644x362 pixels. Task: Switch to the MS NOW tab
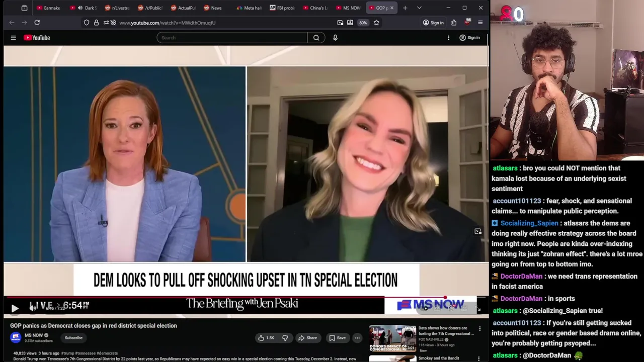(x=349, y=8)
